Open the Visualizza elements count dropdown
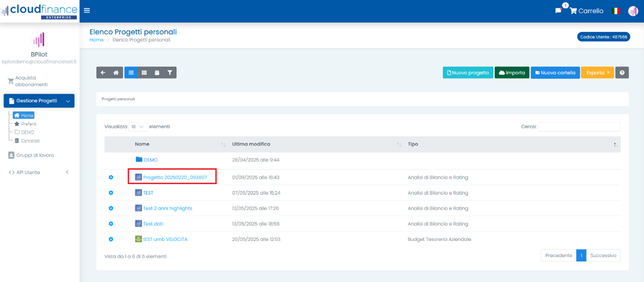Image resolution: width=644 pixels, height=282 pixels. pyautogui.click(x=138, y=127)
